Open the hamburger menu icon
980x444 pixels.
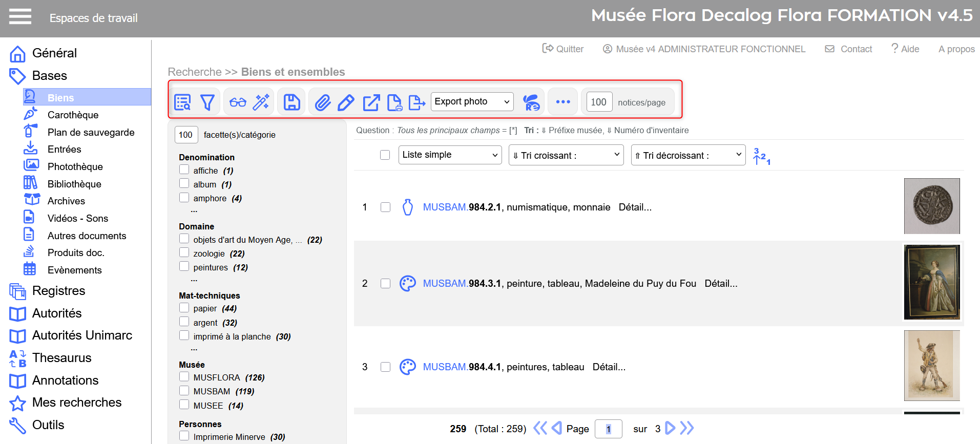click(20, 17)
